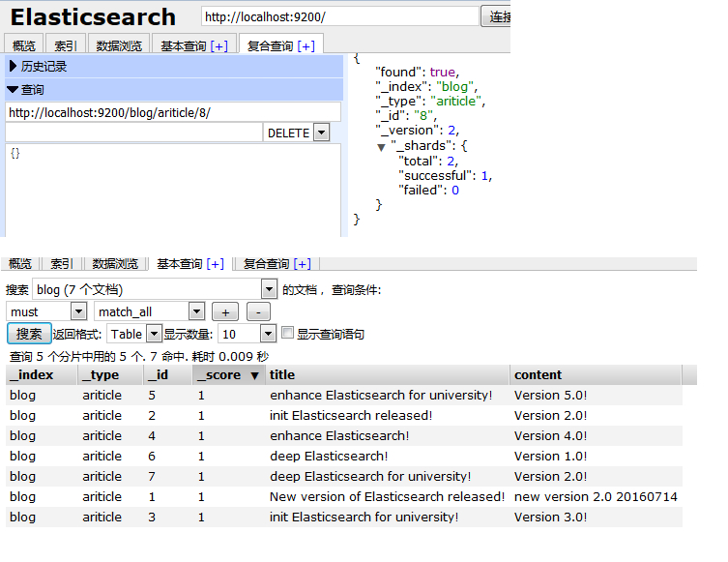
Task: Collapse the _shards JSON node triangle
Action: (381, 147)
